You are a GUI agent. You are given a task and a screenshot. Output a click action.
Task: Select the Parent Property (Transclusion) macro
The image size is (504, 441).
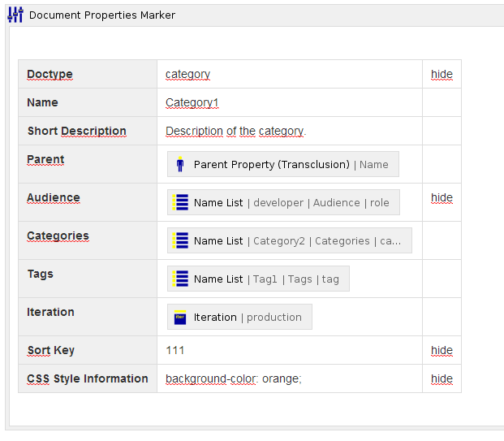tap(271, 164)
